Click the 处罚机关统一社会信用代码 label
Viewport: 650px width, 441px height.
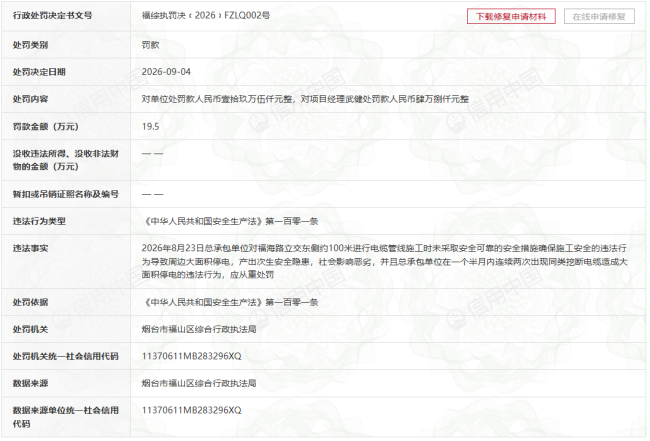65,356
